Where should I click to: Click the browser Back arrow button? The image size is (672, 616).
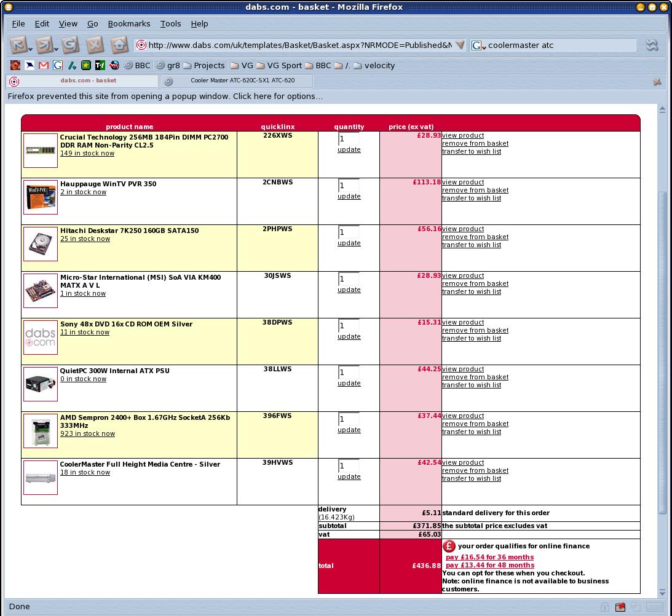point(18,45)
